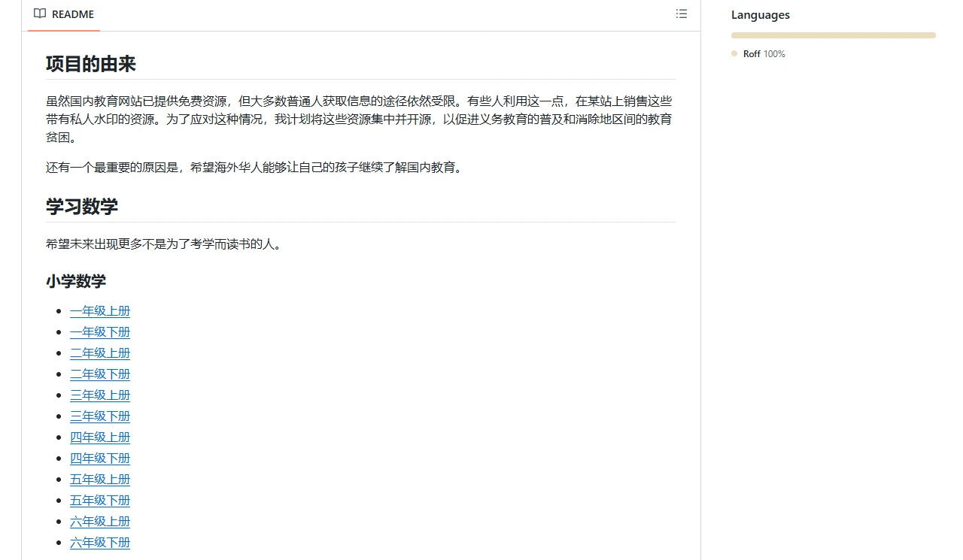Open the 六年级下册 link
This screenshot has width=963, height=560.
100,543
